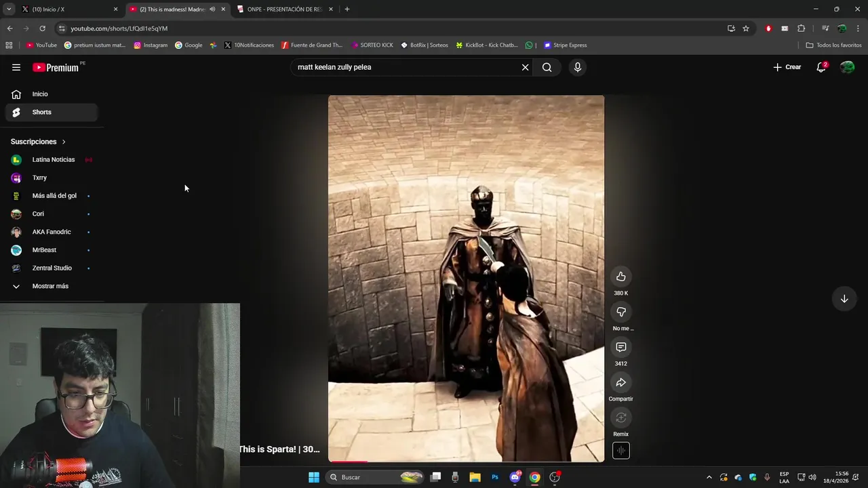
Task: Open the YouTube bookmark in bookmarks bar
Action: [41, 45]
